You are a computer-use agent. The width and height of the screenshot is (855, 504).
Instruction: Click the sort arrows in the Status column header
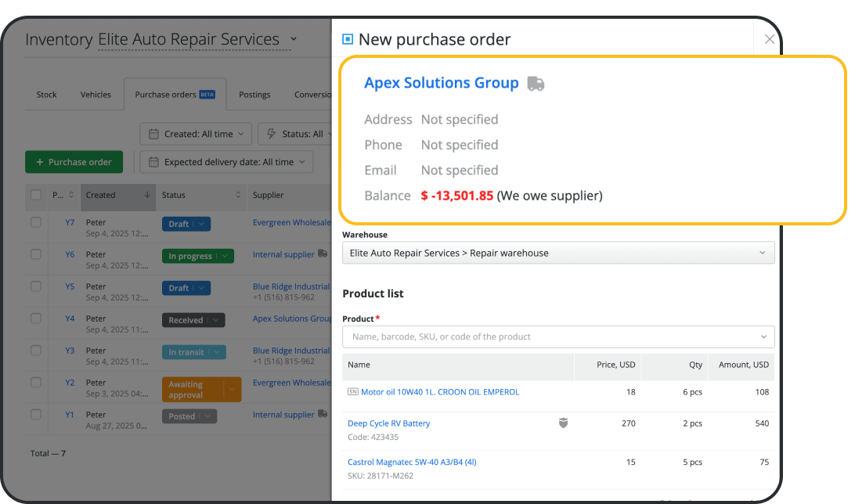[x=238, y=195]
